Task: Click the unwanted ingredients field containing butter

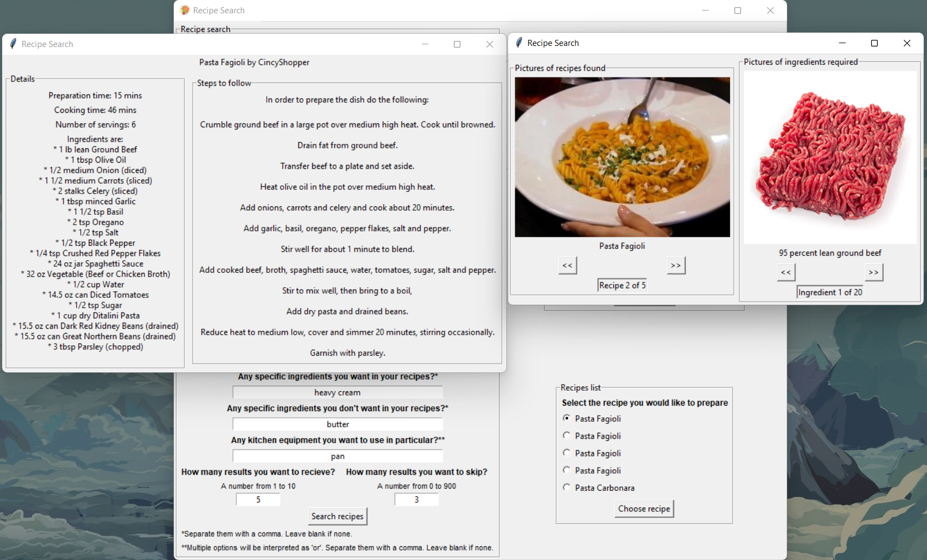Action: tap(338, 424)
